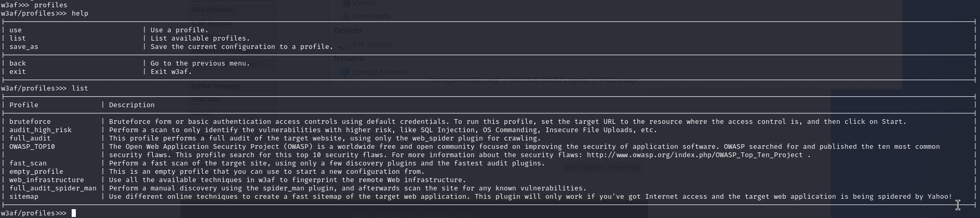The width and height of the screenshot is (980, 218).
Task: Click the full_audit_spider_man profile entry
Action: coord(53,188)
